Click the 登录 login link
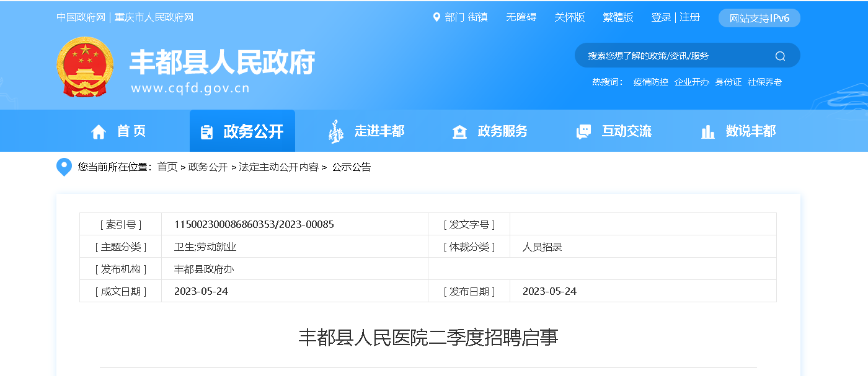This screenshot has width=868, height=376. 661,17
